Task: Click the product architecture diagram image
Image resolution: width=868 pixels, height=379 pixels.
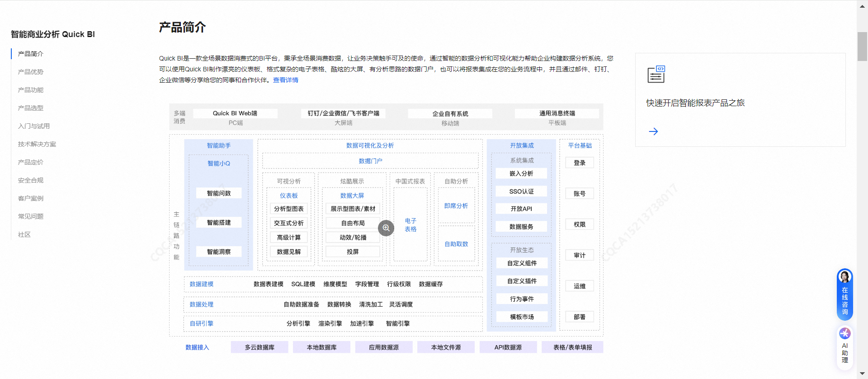Action: (x=386, y=228)
